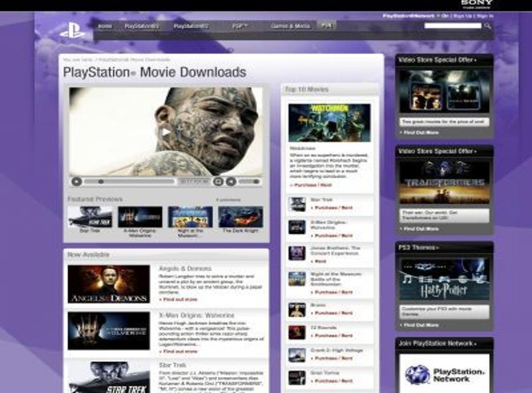Open the Transformers special offer image
The width and height of the screenshot is (532, 393).
[x=444, y=182]
